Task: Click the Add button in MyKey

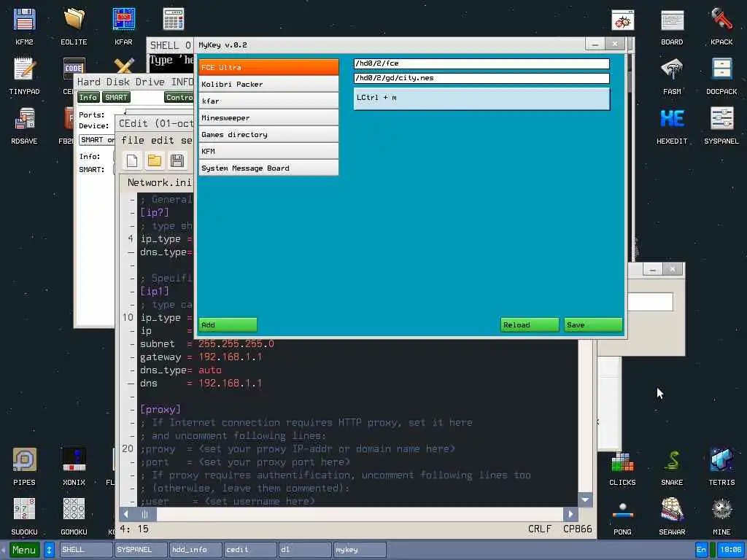Action: coord(228,324)
